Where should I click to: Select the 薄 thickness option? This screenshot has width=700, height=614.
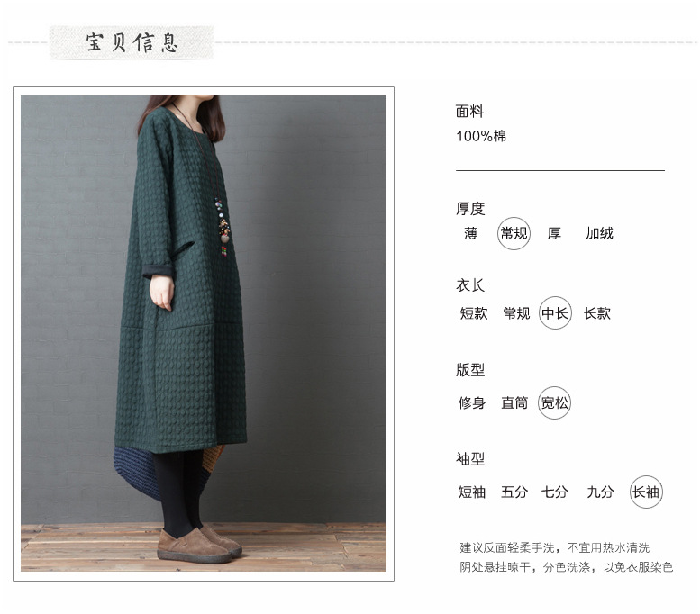470,233
